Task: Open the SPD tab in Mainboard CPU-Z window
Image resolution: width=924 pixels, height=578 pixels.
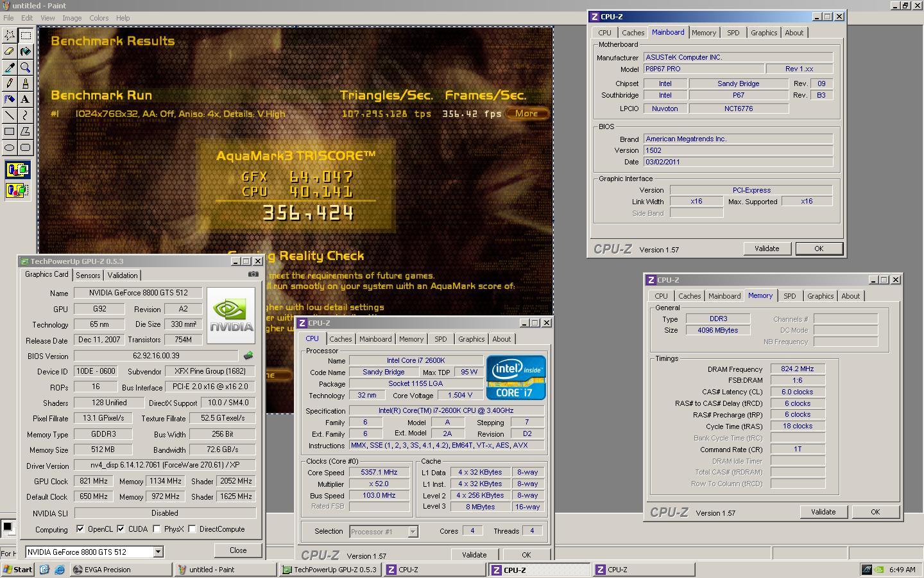Action: tap(733, 33)
